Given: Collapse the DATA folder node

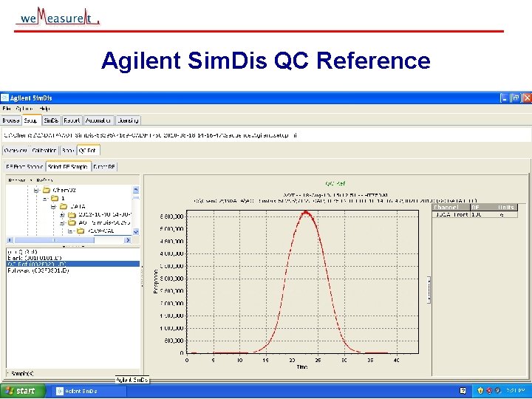Looking at the screenshot, I should (53, 207).
